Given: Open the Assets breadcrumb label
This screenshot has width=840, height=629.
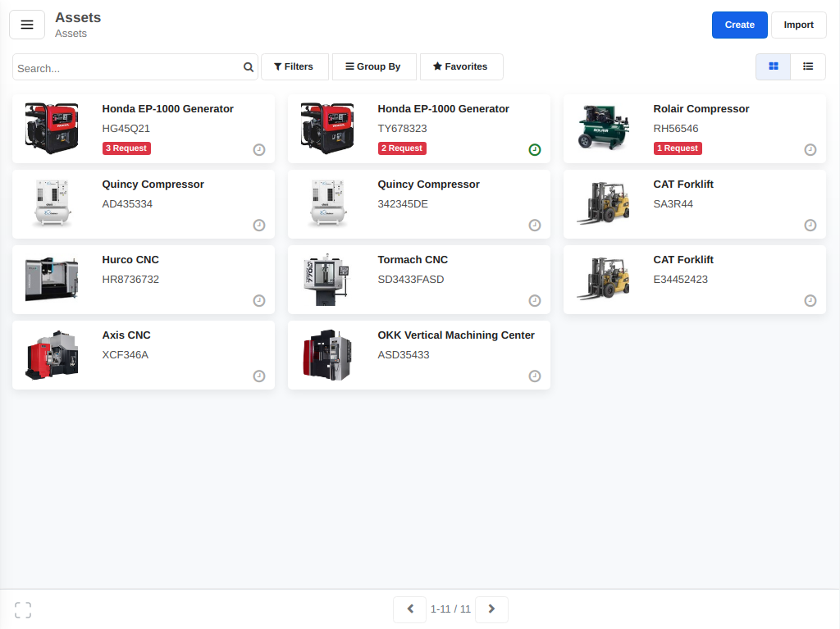Looking at the screenshot, I should click(x=71, y=34).
